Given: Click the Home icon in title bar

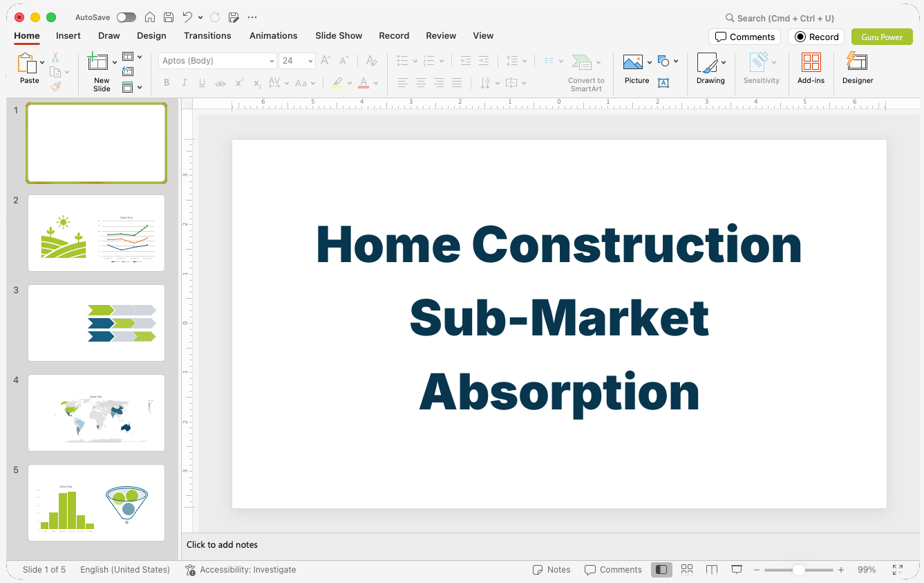Looking at the screenshot, I should (150, 17).
